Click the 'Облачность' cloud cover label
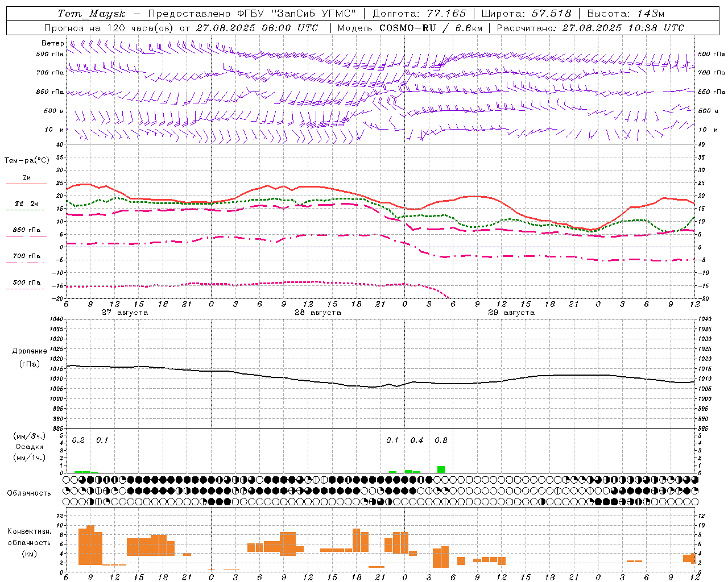The height and width of the screenshot is (582, 728). point(29,493)
